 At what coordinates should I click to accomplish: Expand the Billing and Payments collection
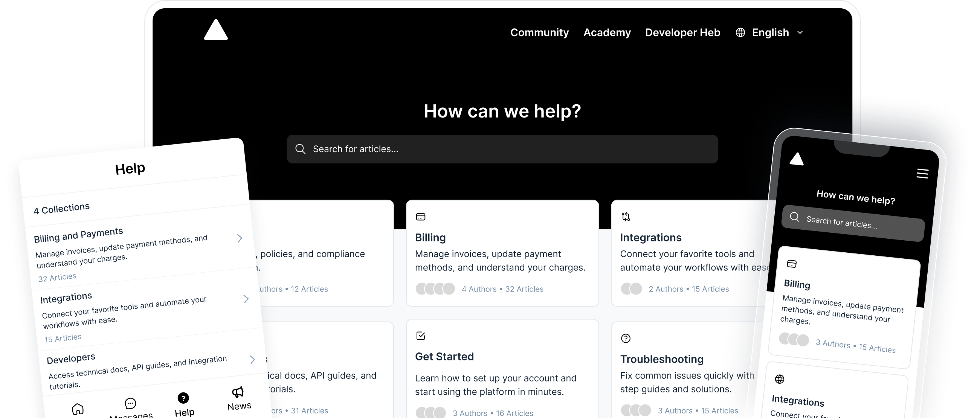240,238
